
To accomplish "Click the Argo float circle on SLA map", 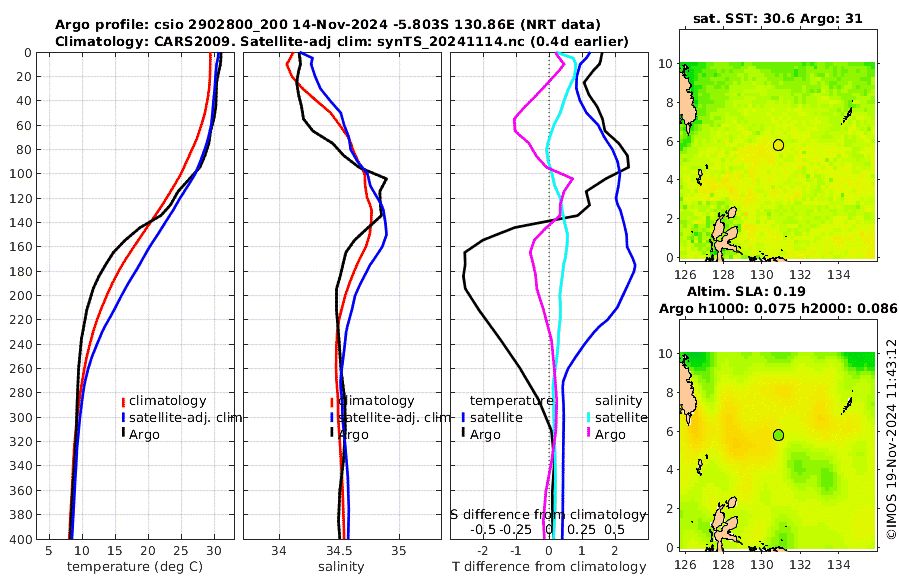I will click(778, 435).
